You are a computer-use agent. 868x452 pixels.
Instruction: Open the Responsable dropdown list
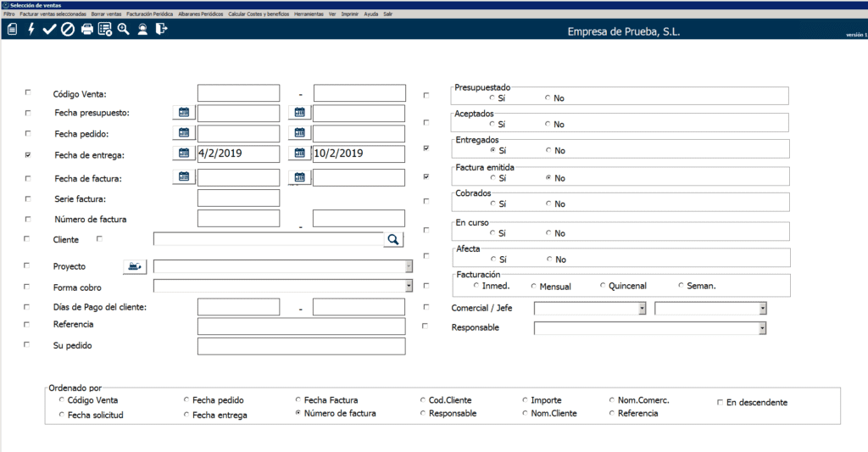pyautogui.click(x=762, y=328)
